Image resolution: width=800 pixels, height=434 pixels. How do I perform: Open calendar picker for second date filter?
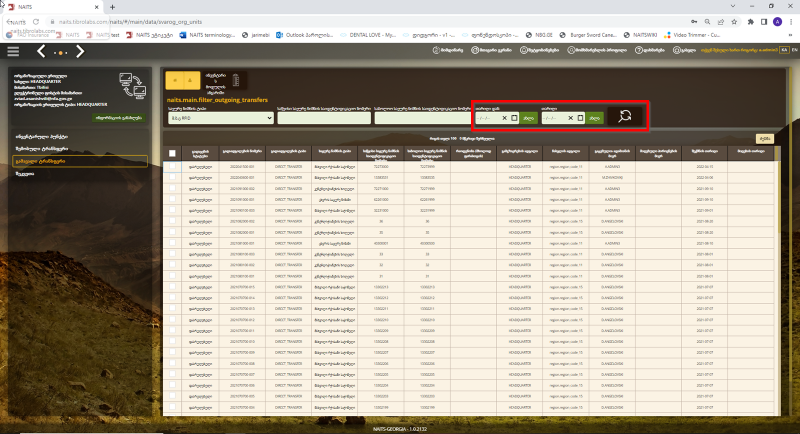click(x=581, y=118)
